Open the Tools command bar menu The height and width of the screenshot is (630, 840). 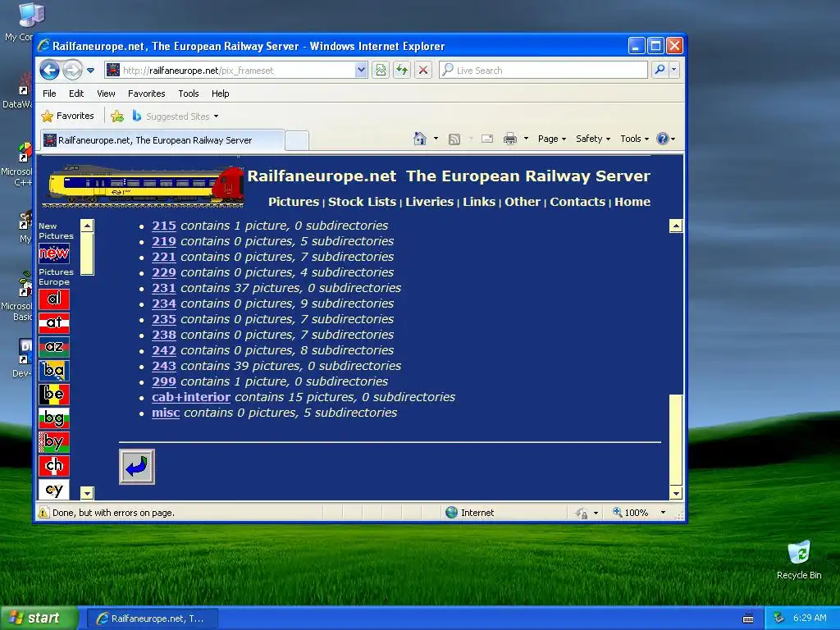[634, 139]
